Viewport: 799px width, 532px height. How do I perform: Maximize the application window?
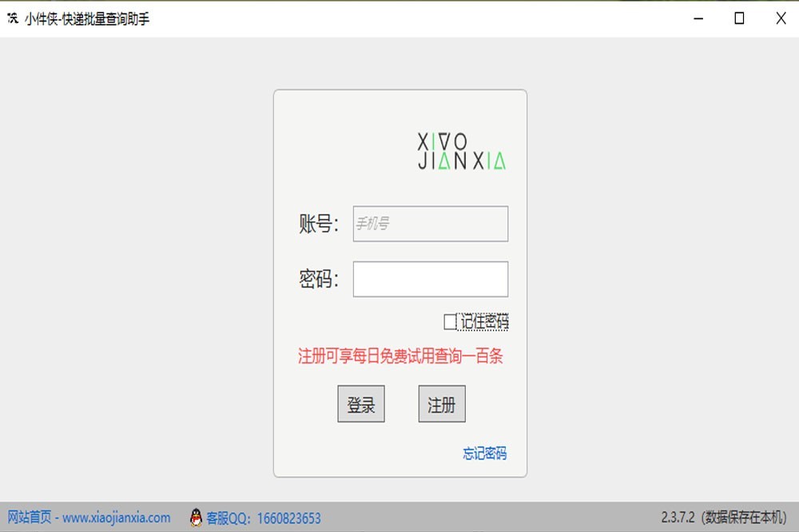point(740,18)
